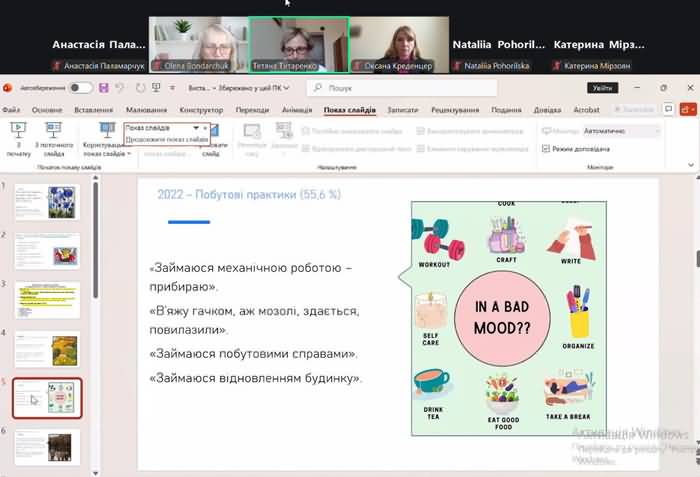The image size is (700, 477).
Task: Open the Файл menu
Action: [x=12, y=110]
